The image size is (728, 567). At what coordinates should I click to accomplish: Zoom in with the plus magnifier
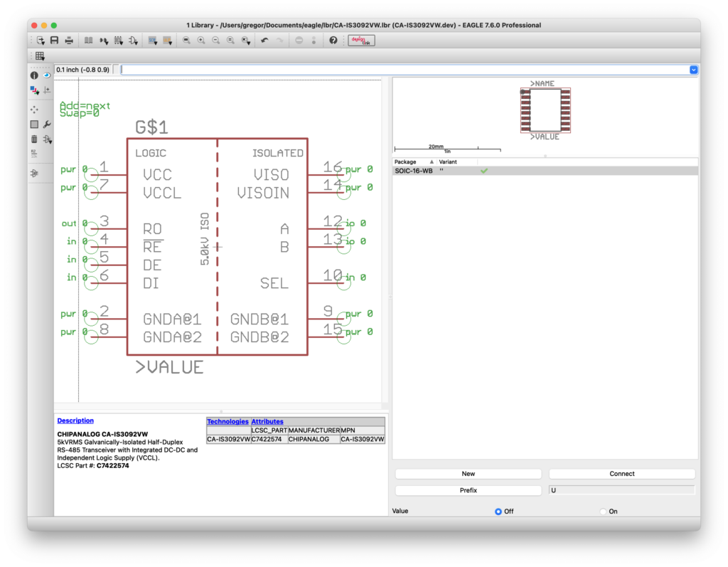[x=201, y=41]
